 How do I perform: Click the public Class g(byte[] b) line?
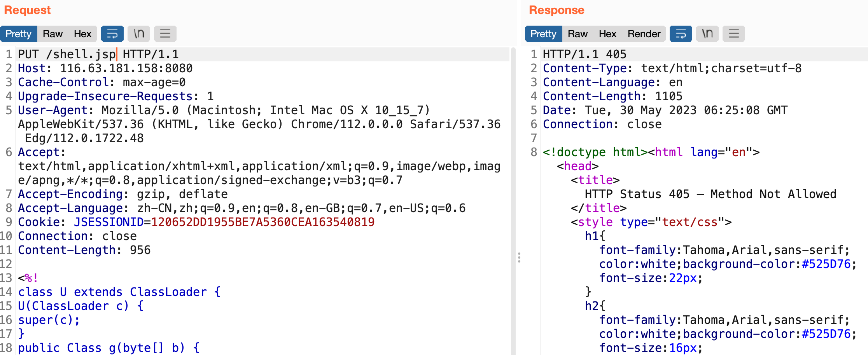coord(109,348)
